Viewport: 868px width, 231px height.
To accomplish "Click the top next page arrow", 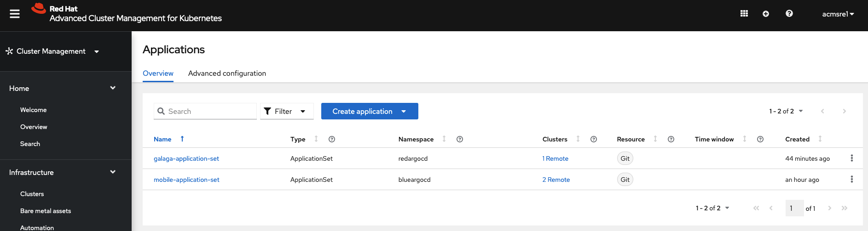I will tap(844, 111).
